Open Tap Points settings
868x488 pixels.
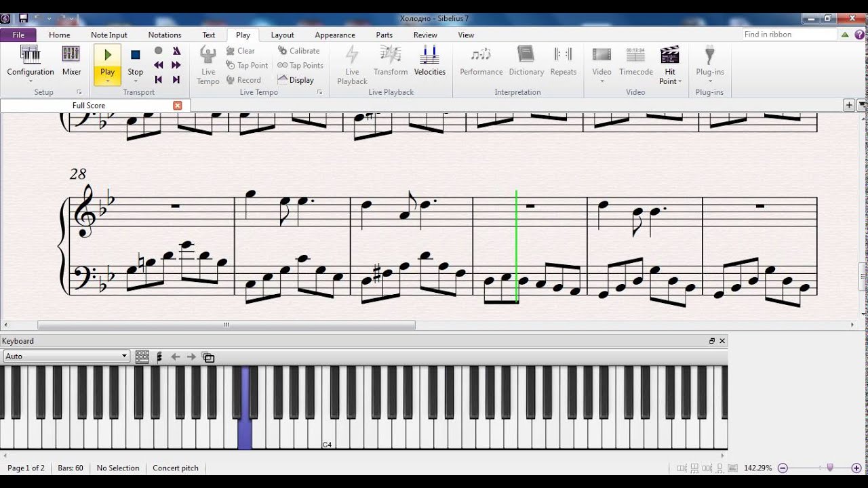pos(300,65)
